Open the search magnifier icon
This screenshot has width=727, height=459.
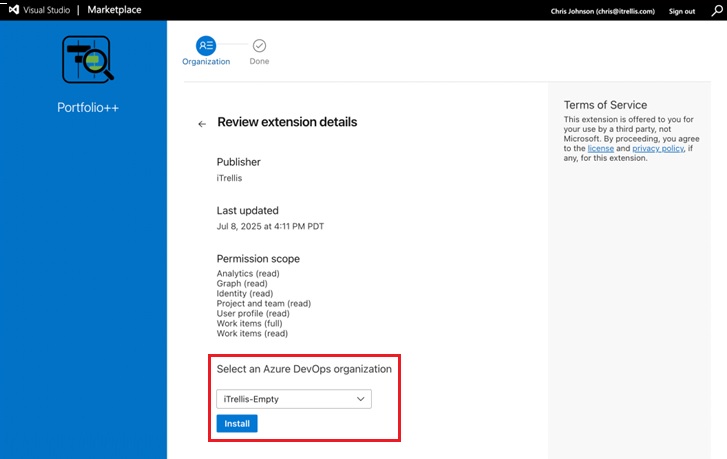(x=717, y=11)
